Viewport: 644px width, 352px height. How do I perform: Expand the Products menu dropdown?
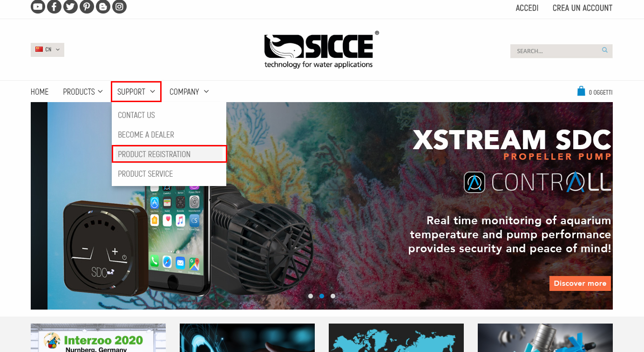click(x=83, y=92)
